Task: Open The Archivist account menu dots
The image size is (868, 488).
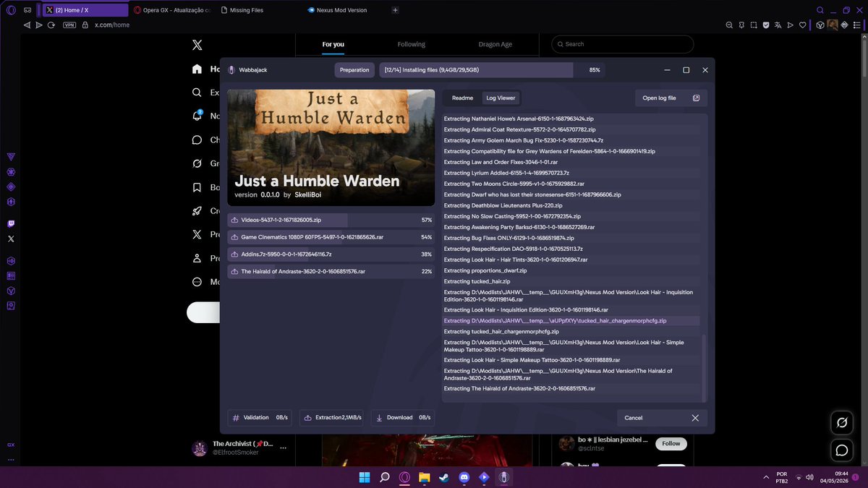Action: [284, 448]
